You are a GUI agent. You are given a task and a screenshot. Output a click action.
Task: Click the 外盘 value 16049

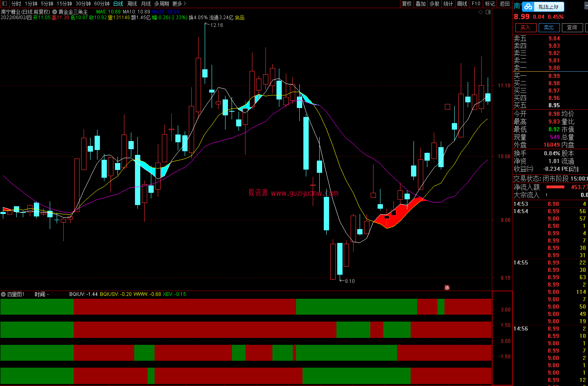point(552,145)
